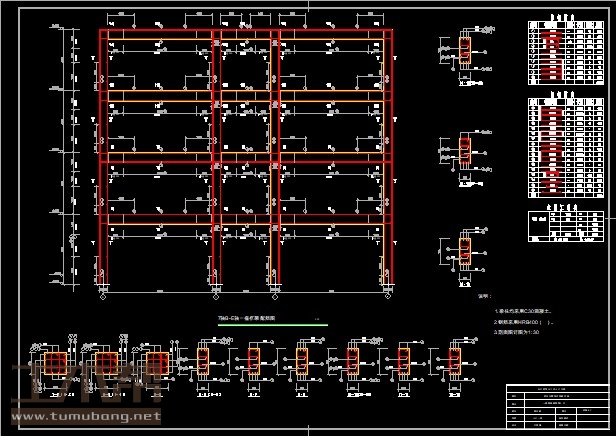Click the first note about C30 concrete
The width and height of the screenshot is (616, 436).
coord(532,312)
